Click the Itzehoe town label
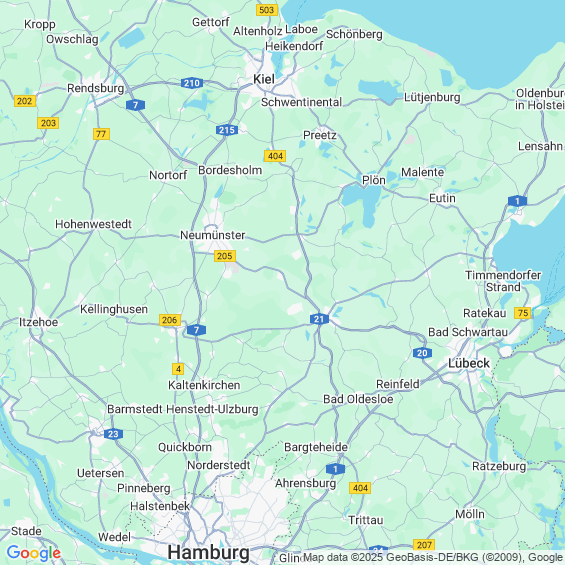Viewport: 565px width, 565px height. [39, 322]
